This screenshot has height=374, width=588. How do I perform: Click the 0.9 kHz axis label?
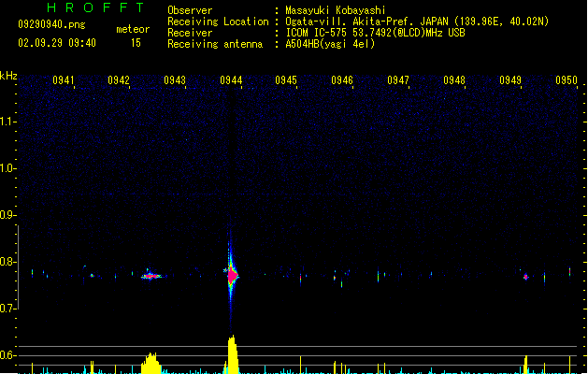[x=7, y=215]
